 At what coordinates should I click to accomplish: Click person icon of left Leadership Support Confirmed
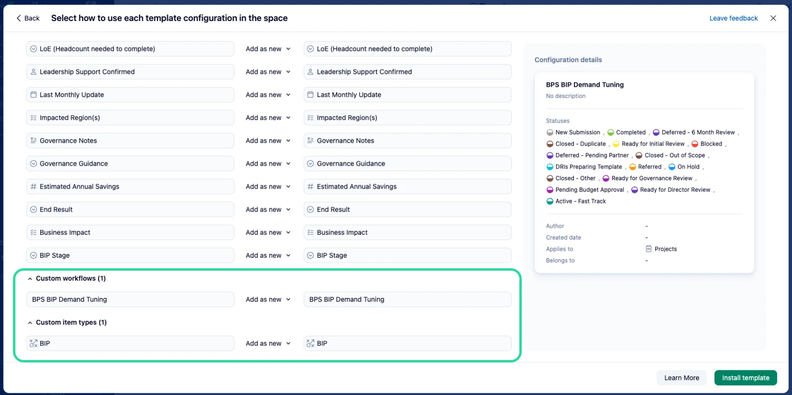34,72
